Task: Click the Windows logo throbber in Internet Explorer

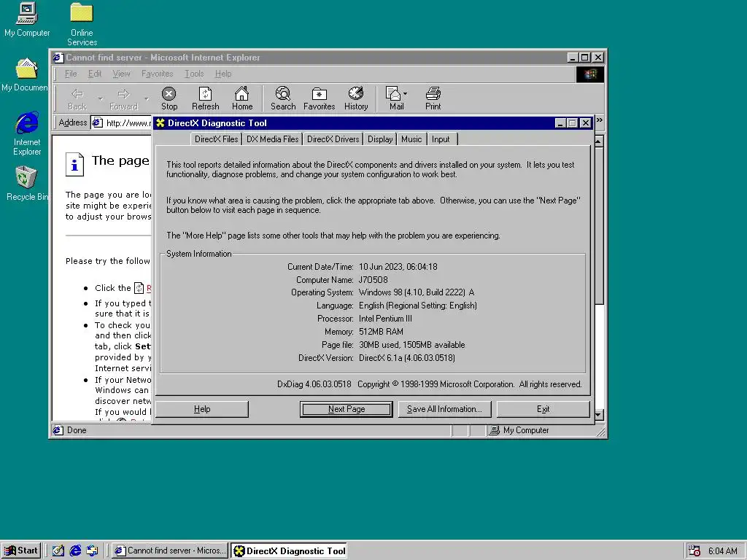Action: (x=589, y=74)
